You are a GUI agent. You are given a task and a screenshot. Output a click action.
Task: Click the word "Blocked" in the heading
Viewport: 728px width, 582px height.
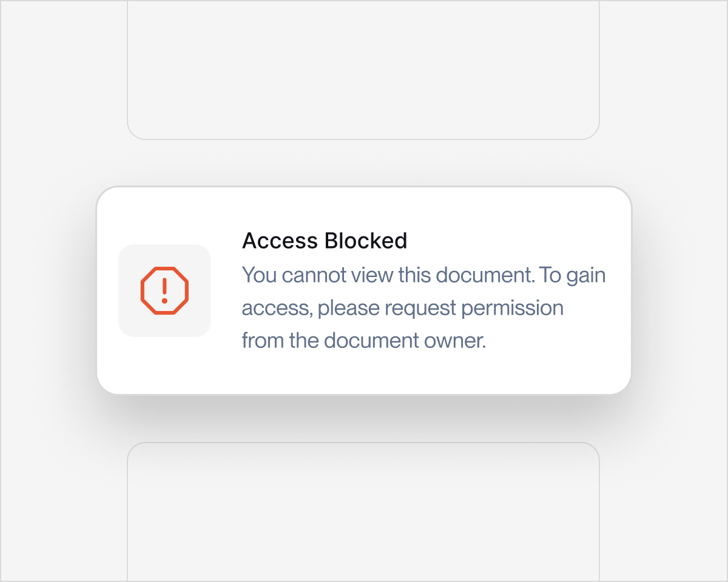pyautogui.click(x=366, y=241)
